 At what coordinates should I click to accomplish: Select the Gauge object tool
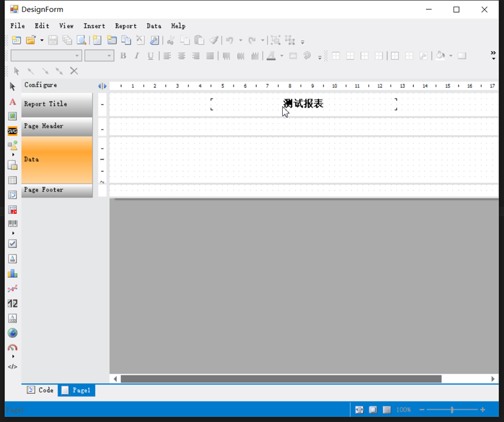click(13, 348)
